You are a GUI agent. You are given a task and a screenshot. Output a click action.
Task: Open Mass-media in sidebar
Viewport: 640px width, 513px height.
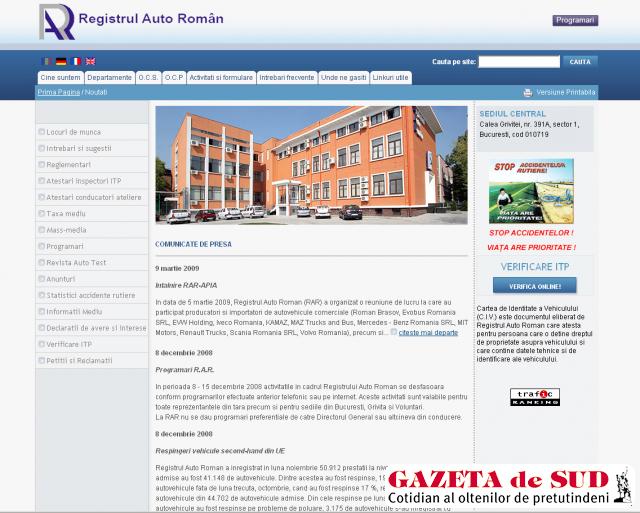pos(92,230)
